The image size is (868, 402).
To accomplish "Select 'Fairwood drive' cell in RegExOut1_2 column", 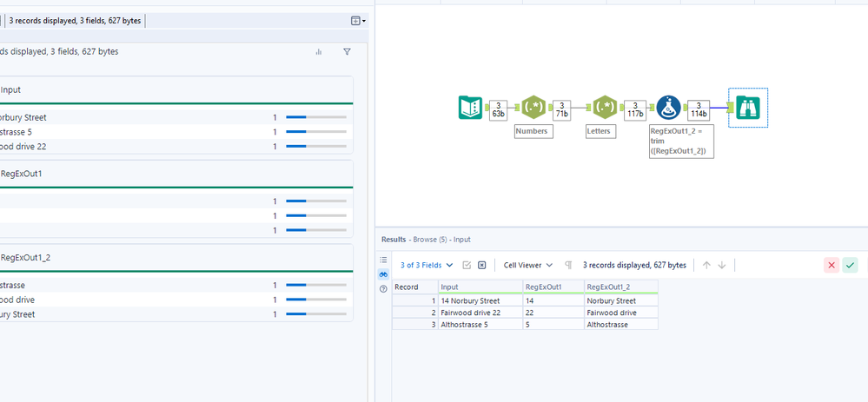I will coord(621,313).
